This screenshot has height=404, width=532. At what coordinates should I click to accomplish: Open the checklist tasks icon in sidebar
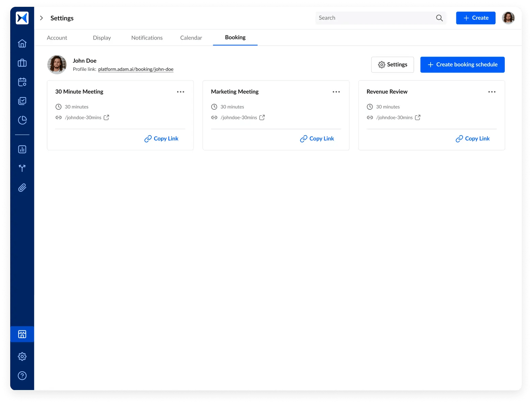(22, 101)
